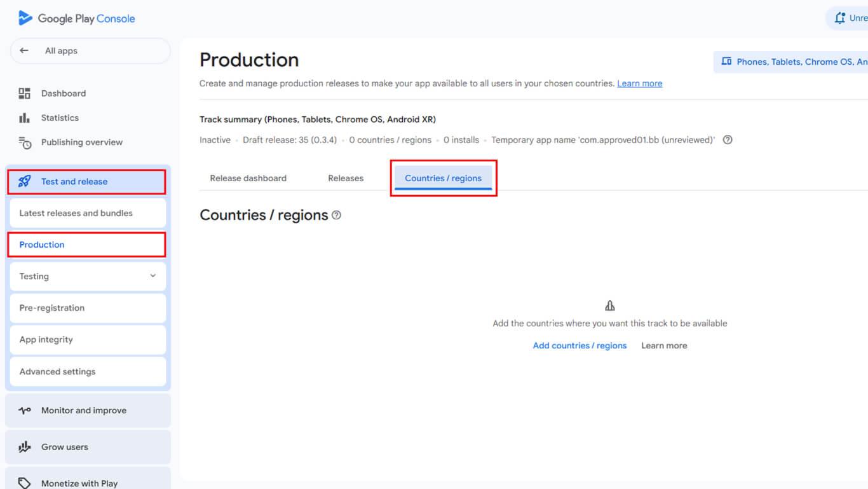Switch to the Release dashboard tab
Viewport: 868px width, 489px height.
tap(248, 178)
